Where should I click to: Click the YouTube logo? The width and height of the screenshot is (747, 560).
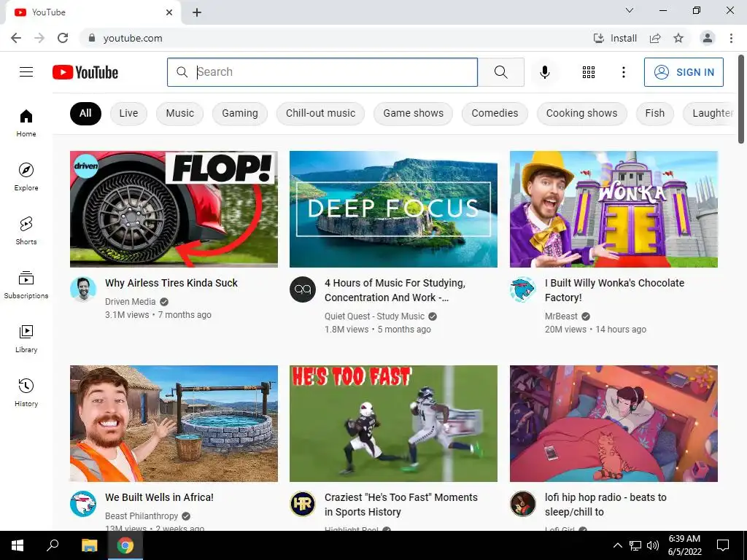pyautogui.click(x=85, y=72)
